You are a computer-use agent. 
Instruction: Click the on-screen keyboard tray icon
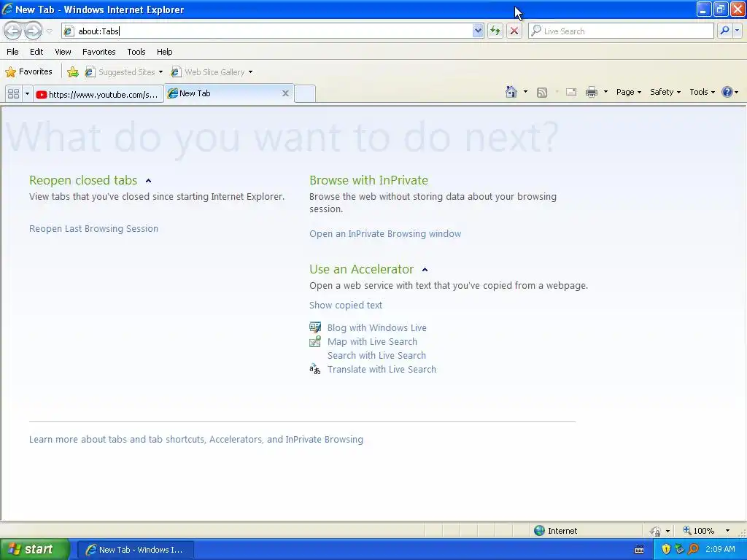click(x=639, y=550)
